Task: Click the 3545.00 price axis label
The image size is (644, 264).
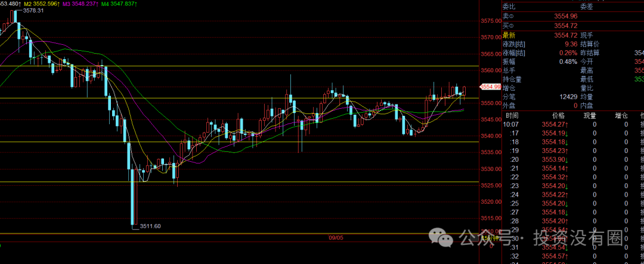Action: click(x=490, y=119)
